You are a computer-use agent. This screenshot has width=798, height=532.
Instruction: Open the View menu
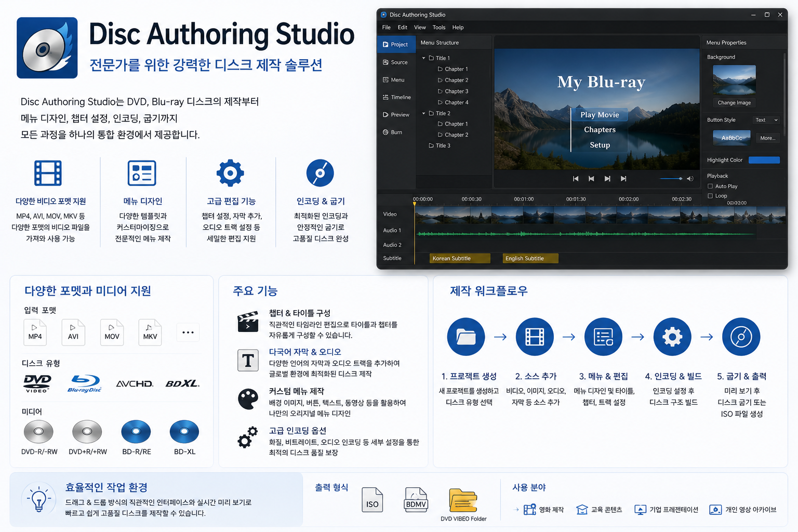(x=420, y=28)
